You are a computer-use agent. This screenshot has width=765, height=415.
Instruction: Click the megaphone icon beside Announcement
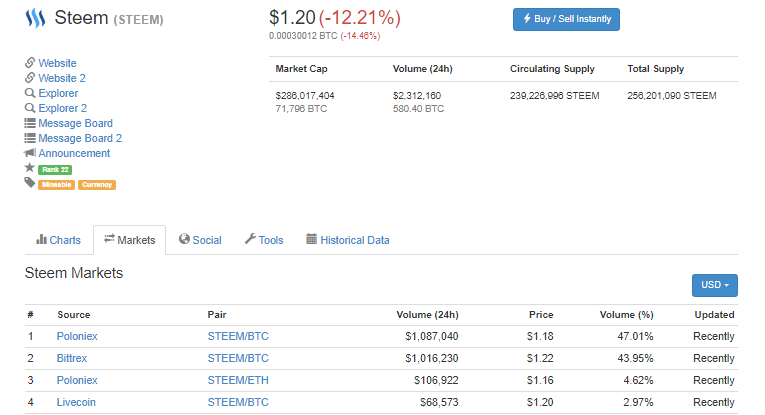click(x=30, y=153)
